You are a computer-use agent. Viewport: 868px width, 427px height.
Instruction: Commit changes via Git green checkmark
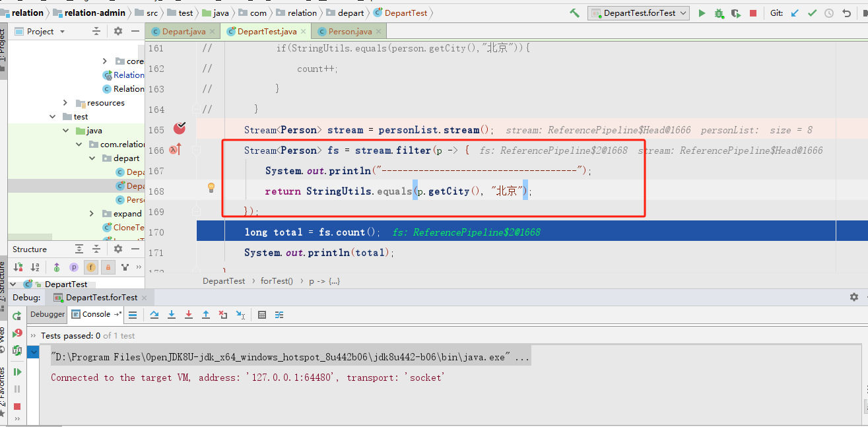[x=812, y=13]
